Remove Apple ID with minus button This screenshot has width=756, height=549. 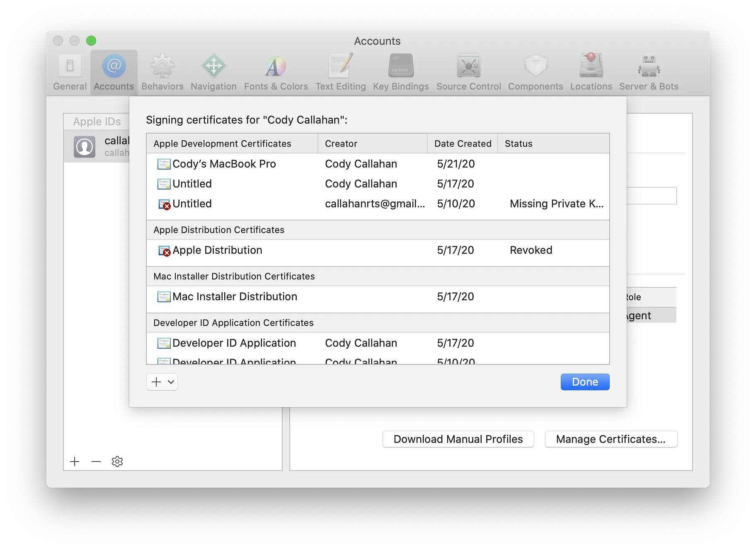(96, 462)
